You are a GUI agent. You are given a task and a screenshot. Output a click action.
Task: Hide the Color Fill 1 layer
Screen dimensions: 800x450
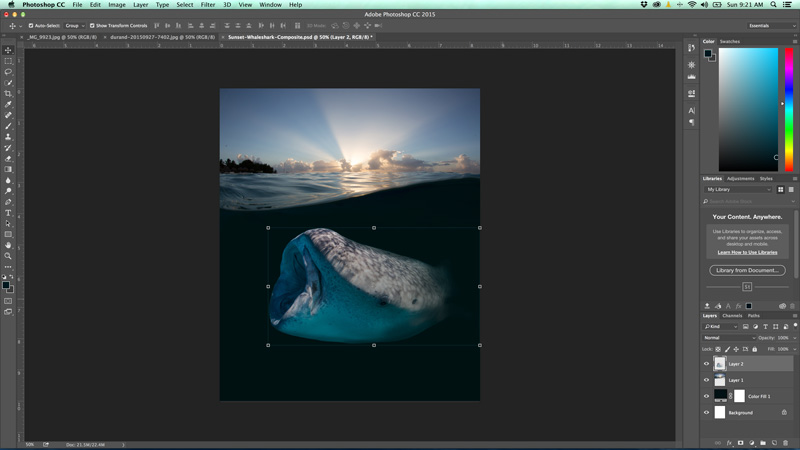[x=707, y=396]
